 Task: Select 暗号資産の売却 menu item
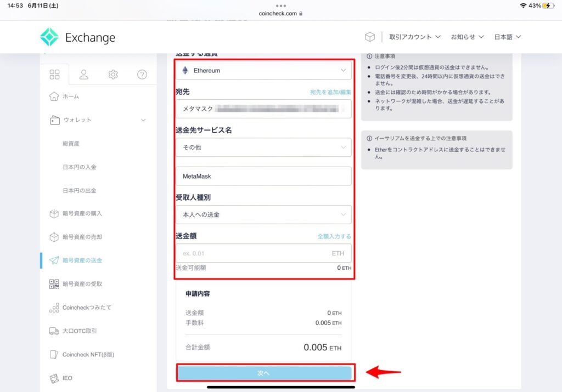coord(82,237)
